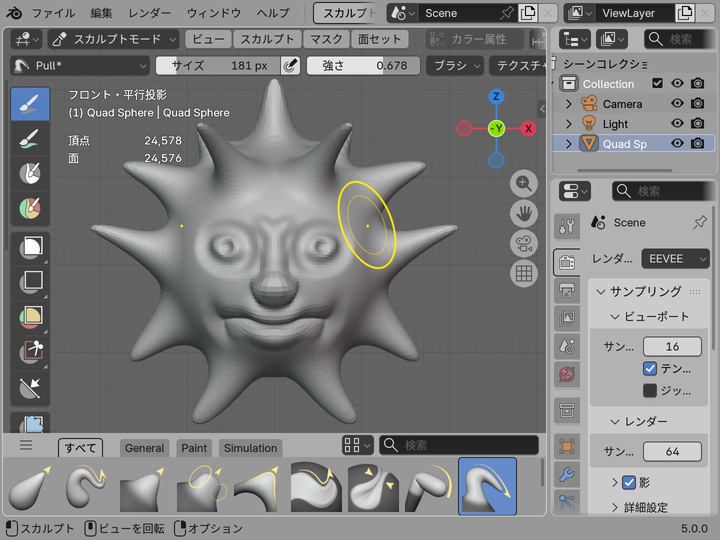Select the Smear paint tool with green stroke
Viewport: 720px width, 540px height.
click(x=30, y=139)
